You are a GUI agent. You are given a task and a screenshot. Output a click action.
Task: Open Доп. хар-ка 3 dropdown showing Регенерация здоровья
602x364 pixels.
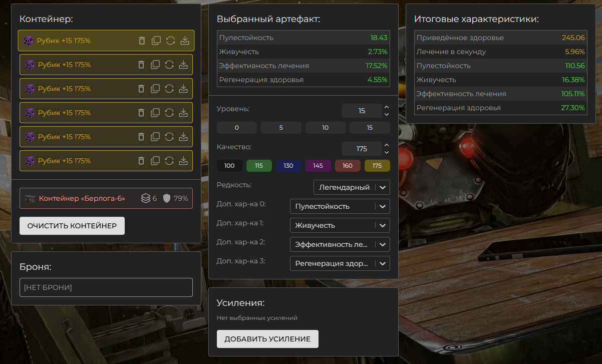pos(340,263)
